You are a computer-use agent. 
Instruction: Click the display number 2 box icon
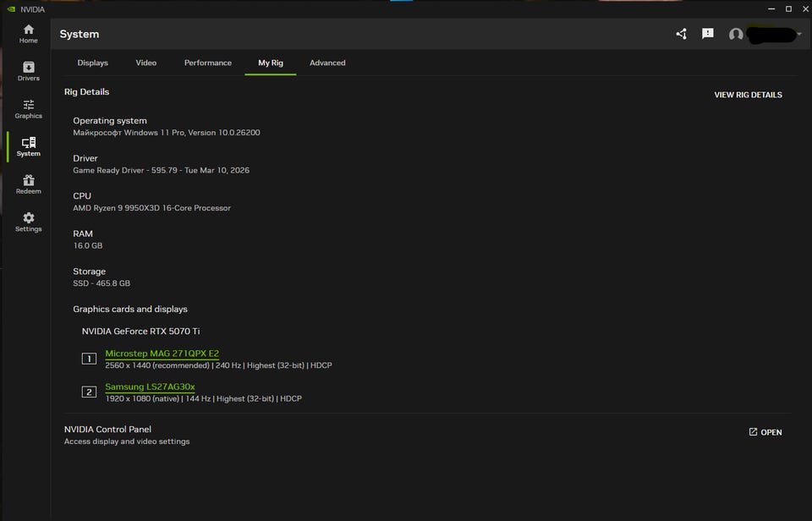[89, 392]
